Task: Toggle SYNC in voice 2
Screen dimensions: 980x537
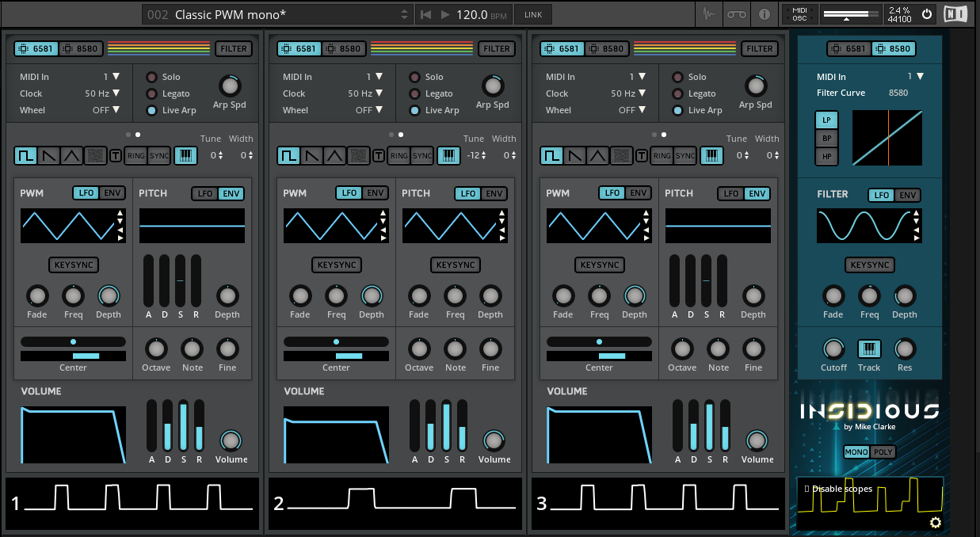Action: 422,156
